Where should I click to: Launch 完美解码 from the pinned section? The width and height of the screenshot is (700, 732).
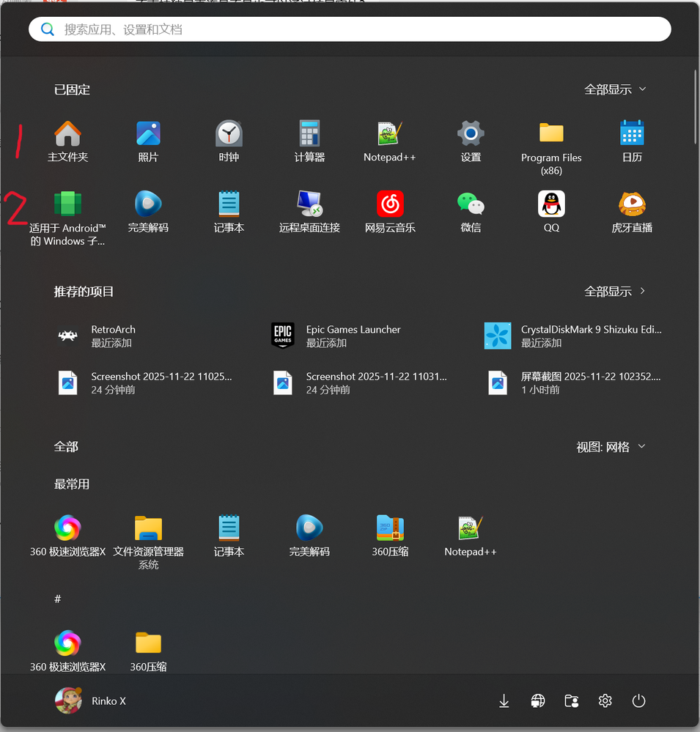click(x=148, y=212)
